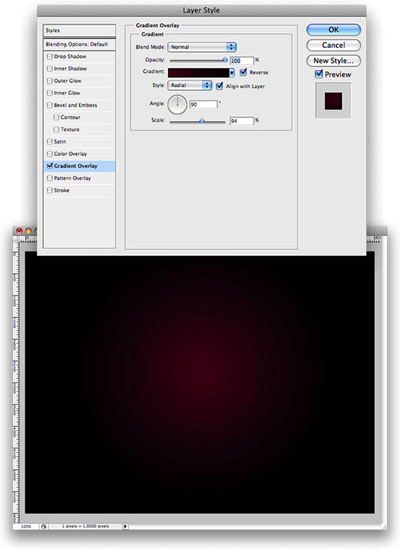Click the dark red gradient swatch
The image size is (400, 549).
(199, 72)
